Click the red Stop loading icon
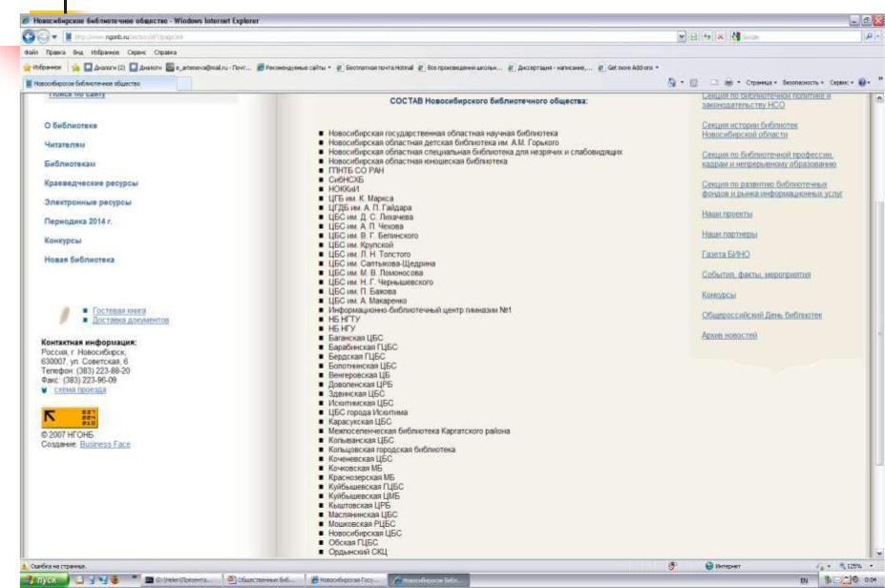885x588 pixels. pyautogui.click(x=720, y=36)
